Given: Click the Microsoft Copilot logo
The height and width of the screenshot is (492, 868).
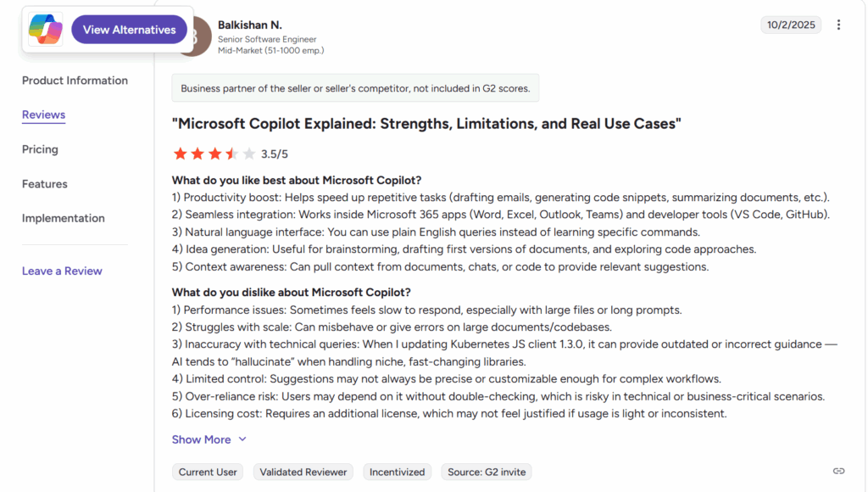Looking at the screenshot, I should pyautogui.click(x=44, y=29).
